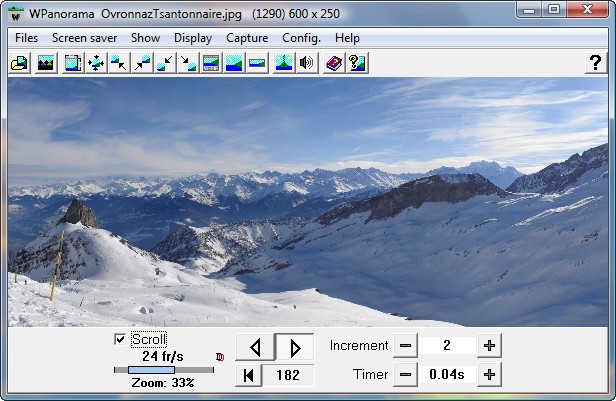The width and height of the screenshot is (616, 401).
Task: Click the question-mark picture info icon
Action: (x=357, y=63)
